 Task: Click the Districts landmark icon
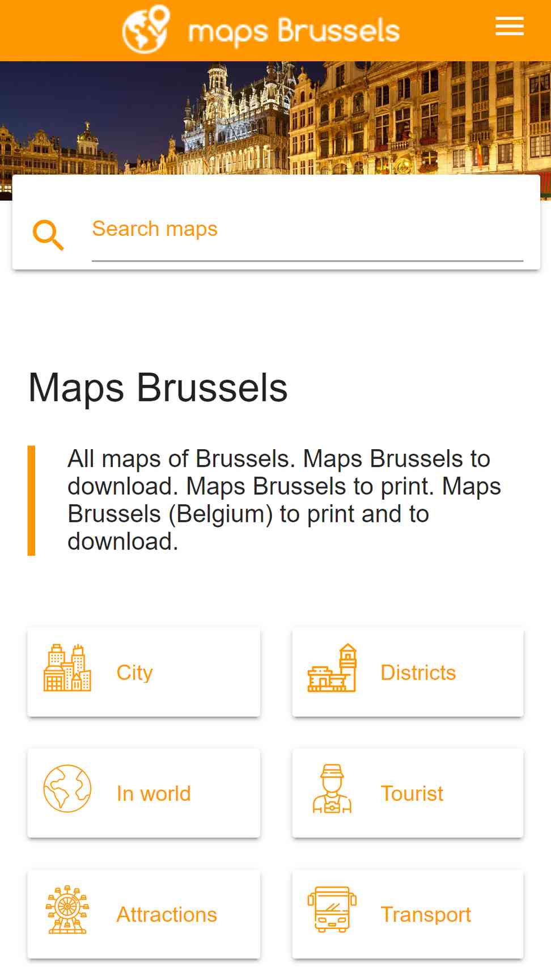[332, 668]
